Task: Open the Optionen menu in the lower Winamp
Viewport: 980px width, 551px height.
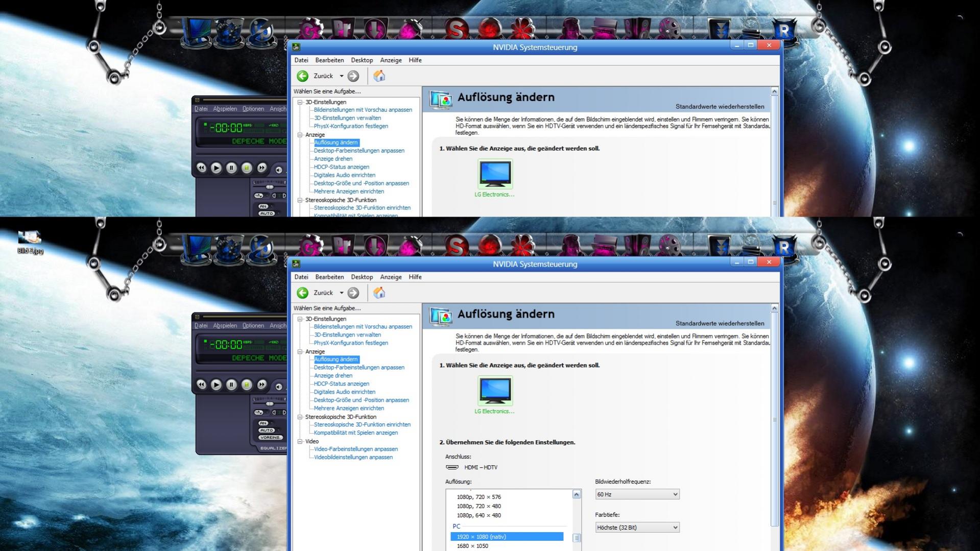Action: tap(253, 326)
